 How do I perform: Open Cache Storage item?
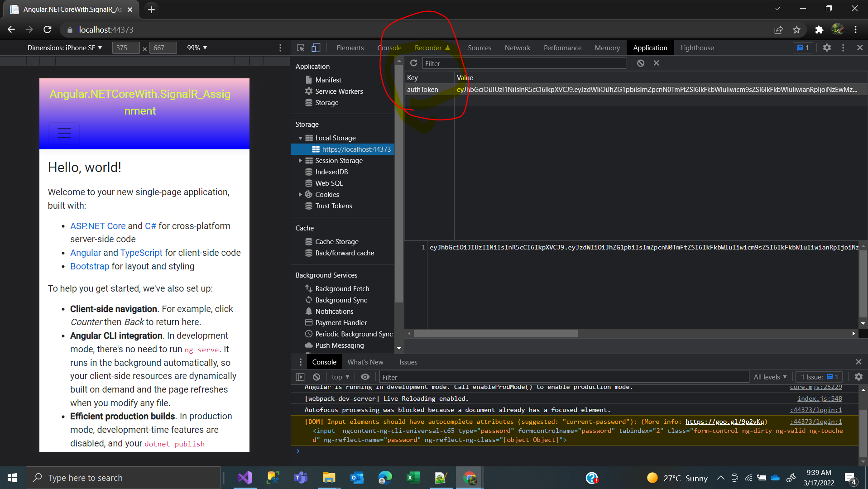(336, 242)
